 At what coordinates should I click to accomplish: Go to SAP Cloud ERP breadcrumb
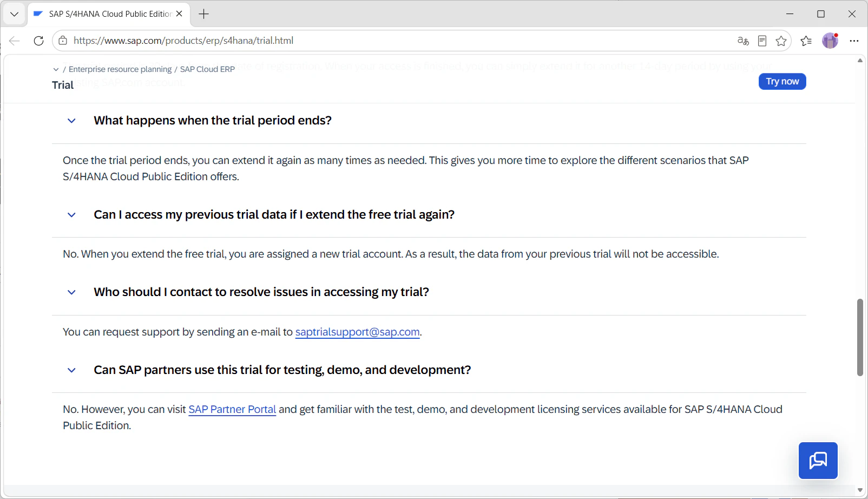coord(207,69)
